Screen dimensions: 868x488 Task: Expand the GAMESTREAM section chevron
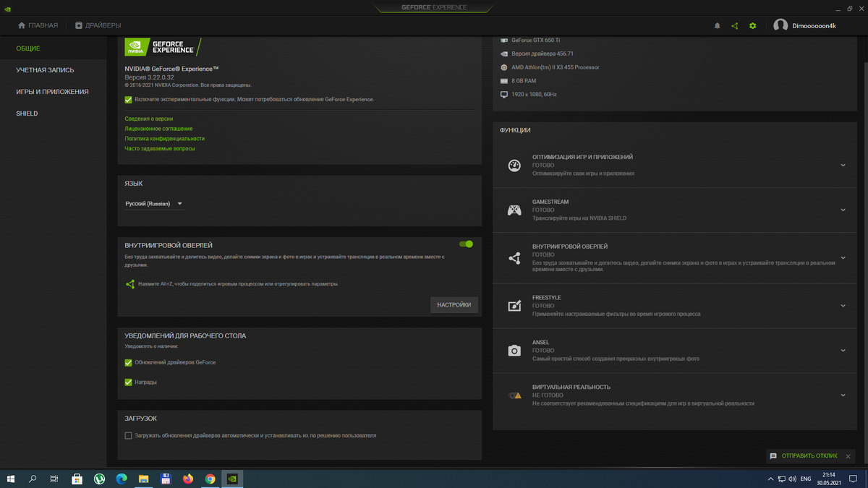tap(843, 210)
